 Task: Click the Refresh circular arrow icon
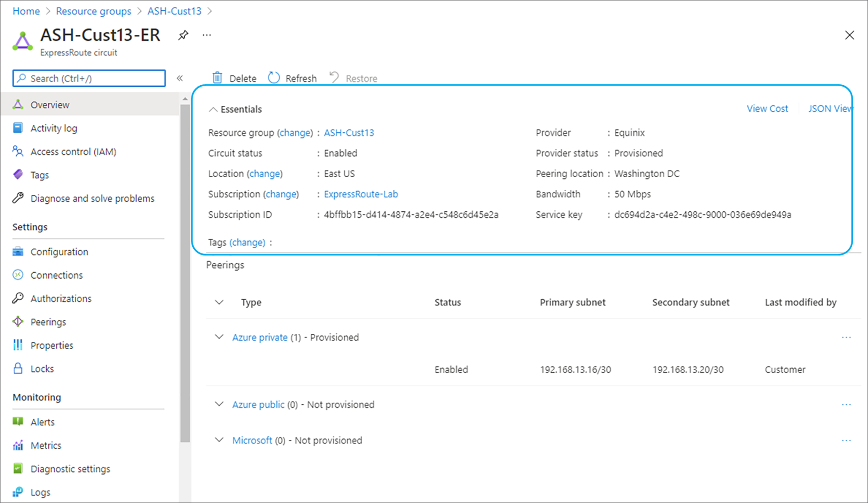(x=274, y=78)
